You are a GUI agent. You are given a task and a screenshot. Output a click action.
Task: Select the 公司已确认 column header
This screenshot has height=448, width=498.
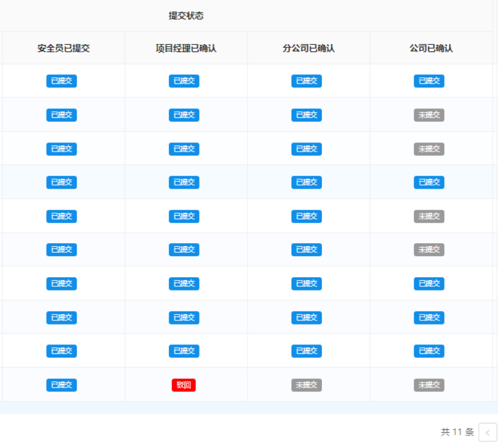tap(431, 48)
